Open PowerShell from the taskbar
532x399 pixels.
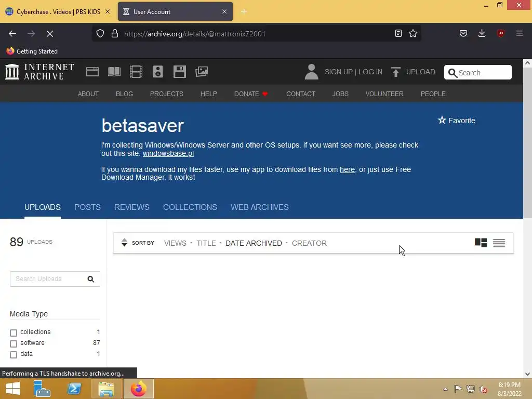click(74, 389)
